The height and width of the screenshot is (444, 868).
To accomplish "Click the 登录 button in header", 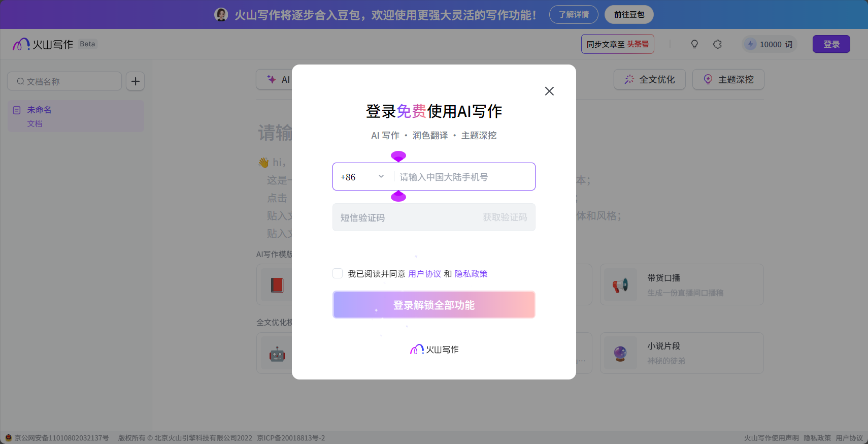I will pos(831,44).
